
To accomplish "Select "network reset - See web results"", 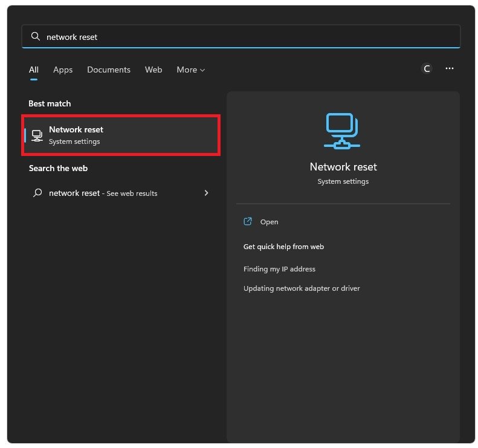I will pos(103,193).
